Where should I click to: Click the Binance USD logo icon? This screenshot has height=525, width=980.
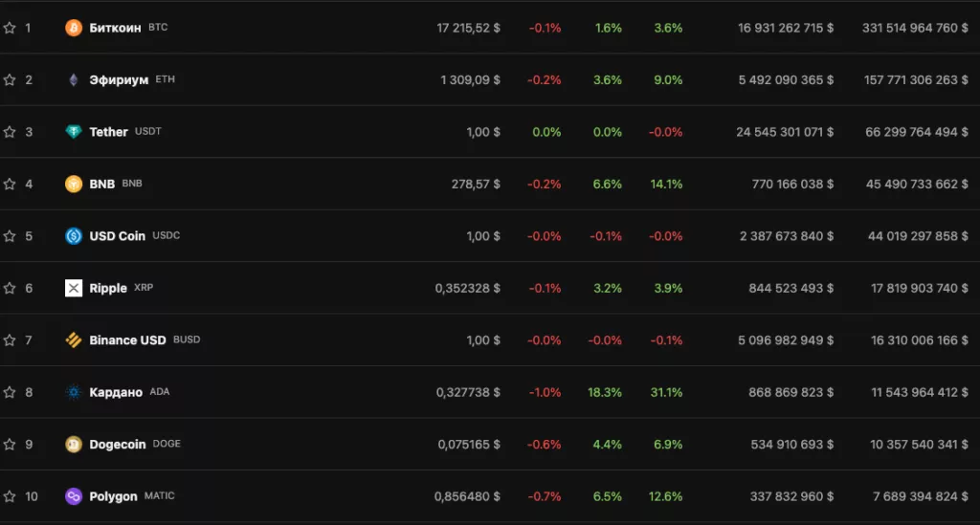[74, 340]
